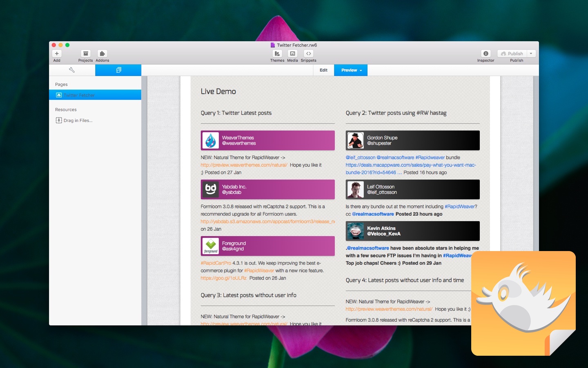Click Leif Ottosson's avatar
Viewport: 588px width, 368px height.
pos(356,189)
